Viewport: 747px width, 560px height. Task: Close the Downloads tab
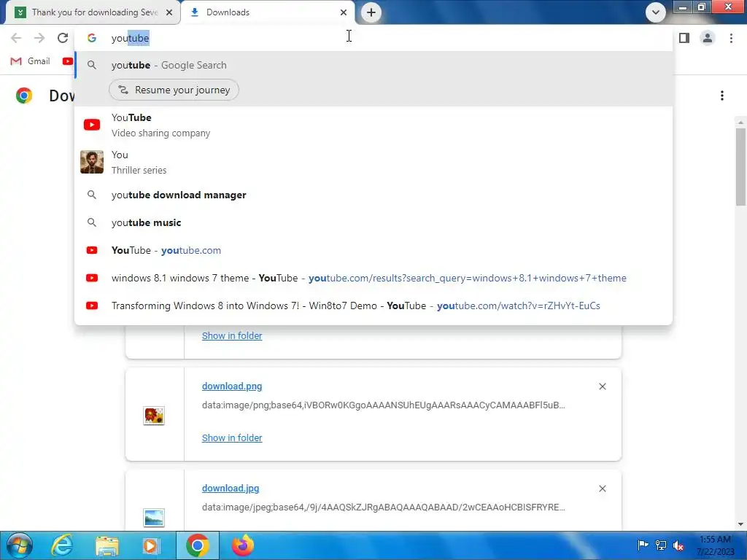coord(344,12)
